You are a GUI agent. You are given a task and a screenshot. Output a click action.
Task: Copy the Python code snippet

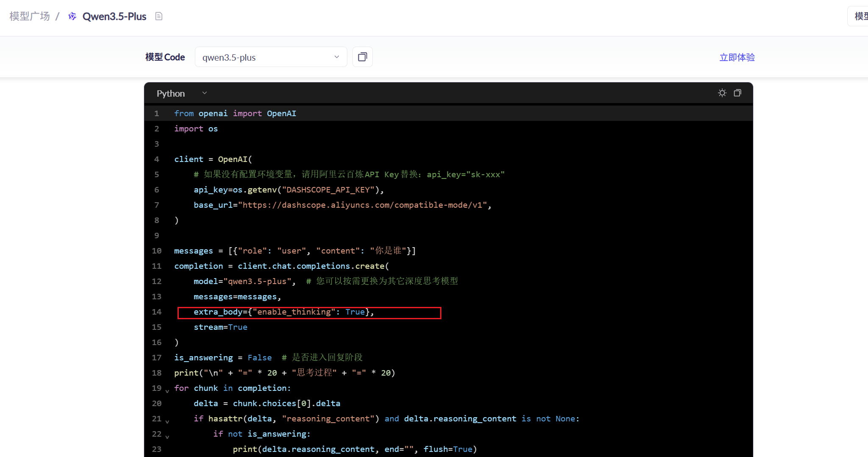738,93
